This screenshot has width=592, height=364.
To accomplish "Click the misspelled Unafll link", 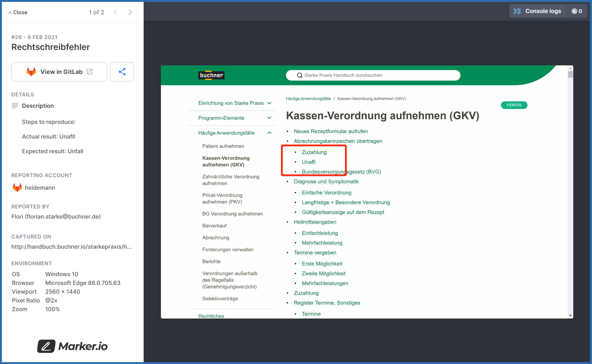I will point(309,162).
